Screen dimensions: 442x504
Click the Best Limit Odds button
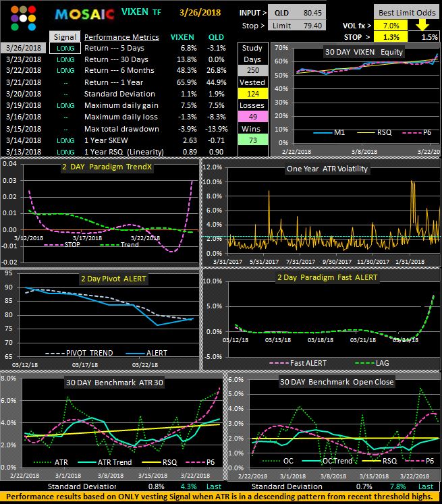pos(407,12)
